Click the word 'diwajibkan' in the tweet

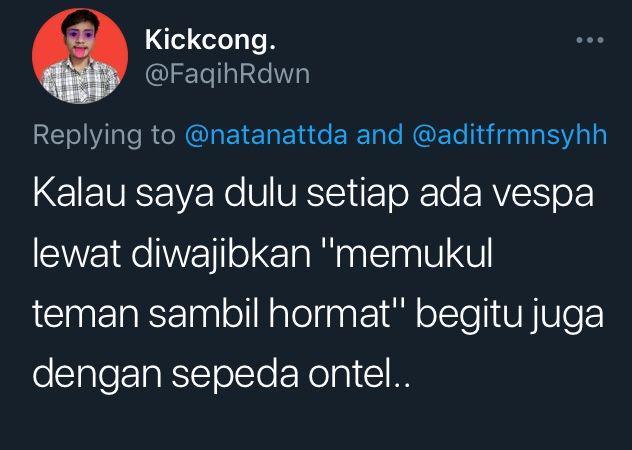(221, 255)
